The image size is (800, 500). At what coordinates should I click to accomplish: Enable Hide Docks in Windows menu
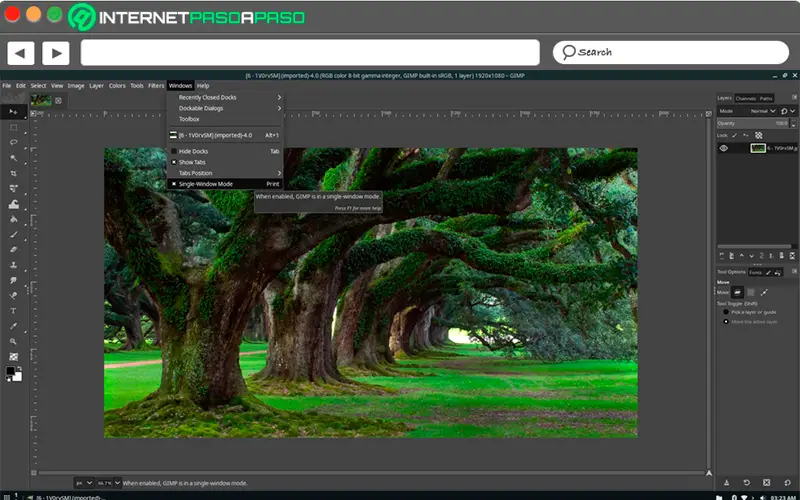pyautogui.click(x=174, y=151)
